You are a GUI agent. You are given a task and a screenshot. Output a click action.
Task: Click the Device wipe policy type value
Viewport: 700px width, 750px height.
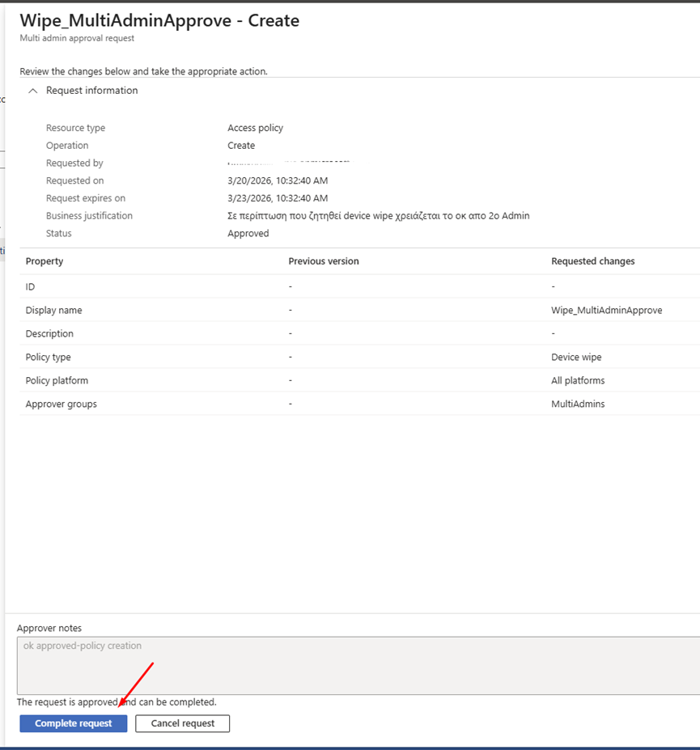[x=576, y=358]
